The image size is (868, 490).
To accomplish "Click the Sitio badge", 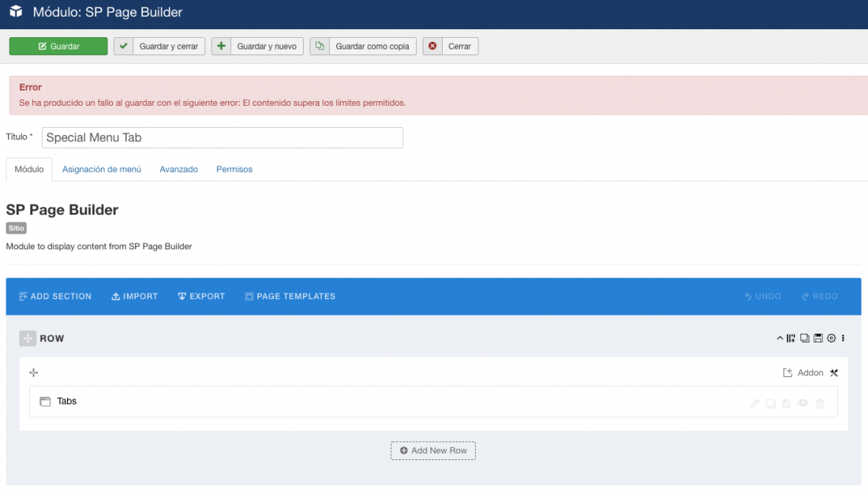I will [16, 228].
